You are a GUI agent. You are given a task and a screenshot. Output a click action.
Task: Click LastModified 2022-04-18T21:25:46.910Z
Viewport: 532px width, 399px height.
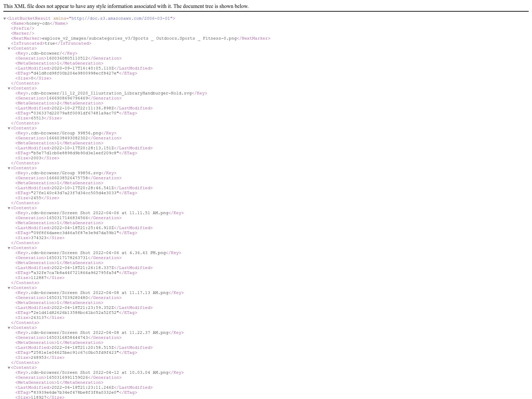tap(83, 228)
